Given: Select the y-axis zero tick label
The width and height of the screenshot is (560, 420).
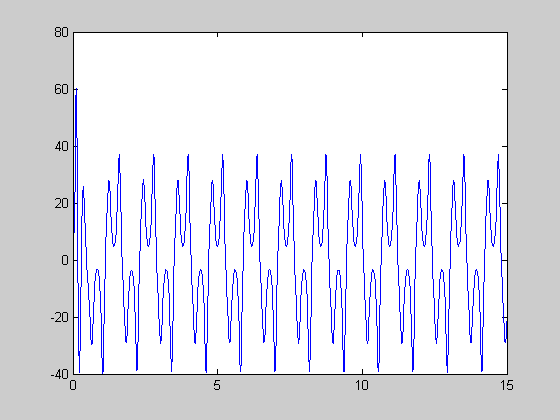Looking at the screenshot, I should pyautogui.click(x=65, y=260).
